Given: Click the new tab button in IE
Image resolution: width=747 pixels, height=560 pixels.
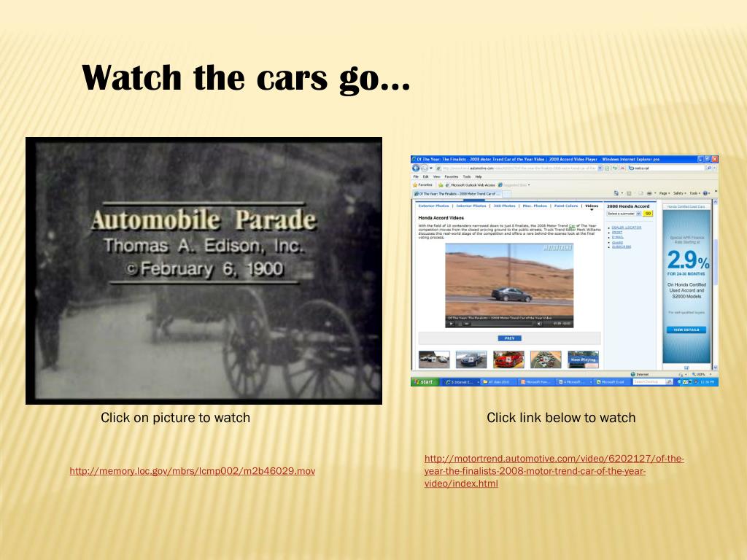Looking at the screenshot, I should (x=508, y=194).
